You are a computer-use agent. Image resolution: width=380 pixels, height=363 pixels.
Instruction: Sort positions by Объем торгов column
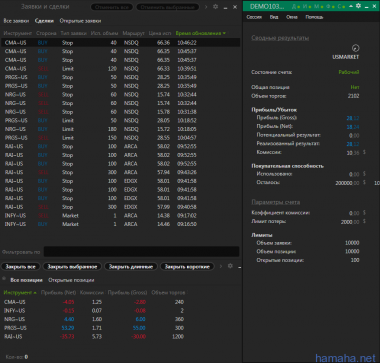click(x=168, y=292)
